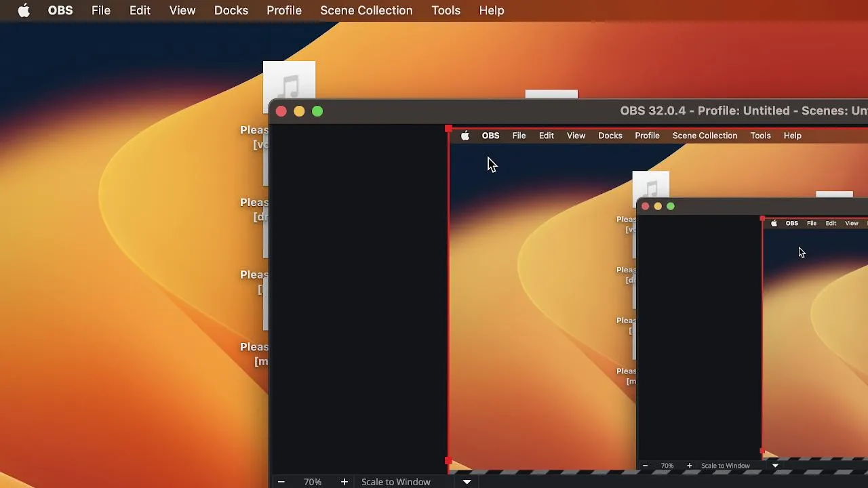Open the View menu in the top menu bar
This screenshot has height=488, width=868.
coord(182,11)
